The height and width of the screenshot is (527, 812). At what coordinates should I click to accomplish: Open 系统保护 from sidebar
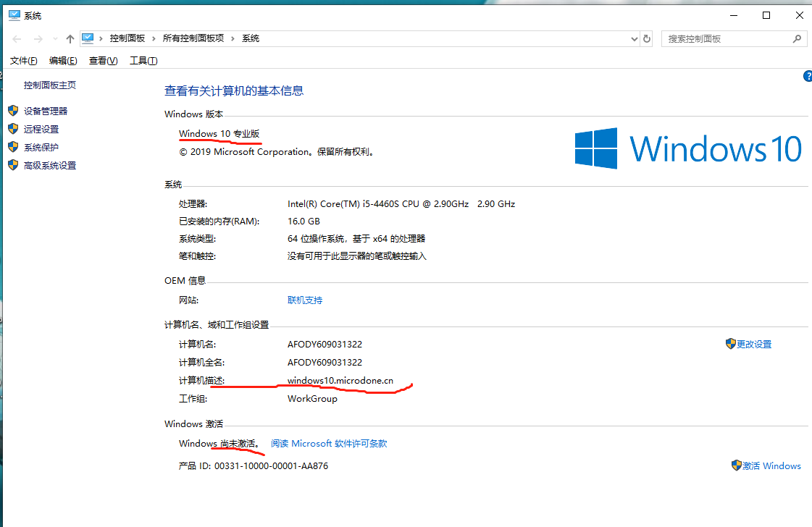tap(41, 147)
